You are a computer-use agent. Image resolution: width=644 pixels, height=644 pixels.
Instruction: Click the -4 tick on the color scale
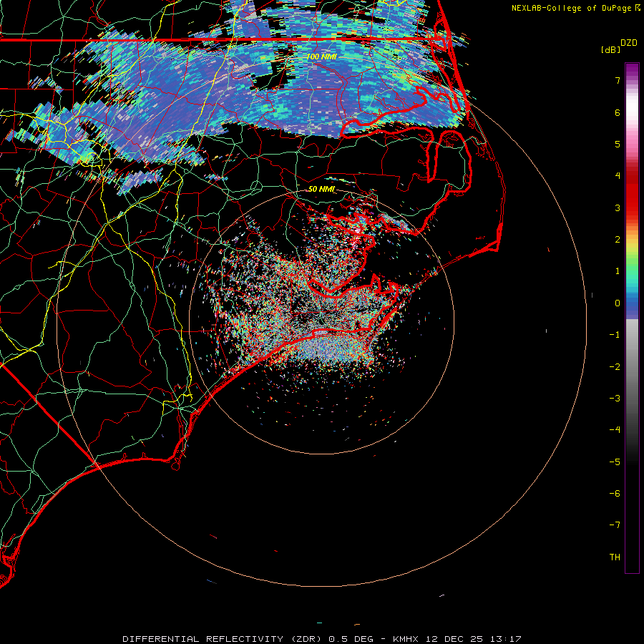pyautogui.click(x=615, y=430)
